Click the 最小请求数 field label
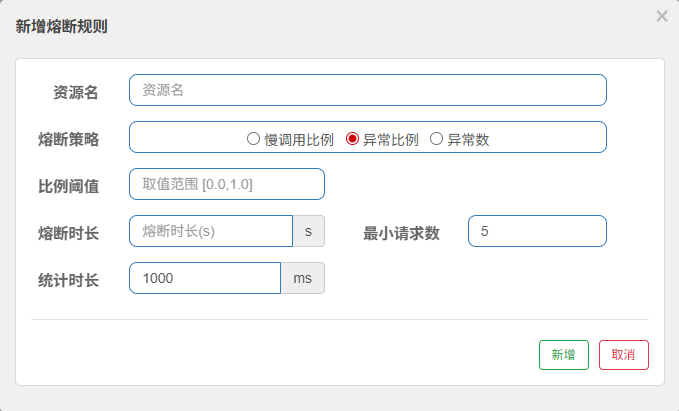Viewport: 679px width, 411px height. 401,233
